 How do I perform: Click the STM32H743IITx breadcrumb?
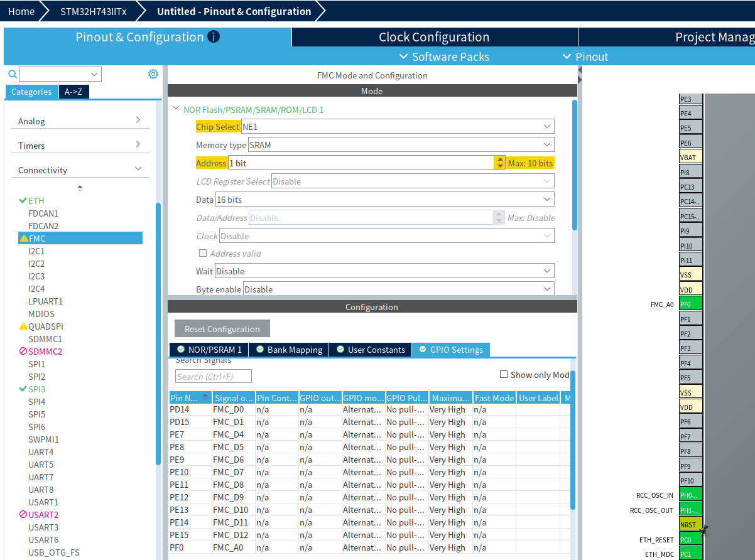93,11
